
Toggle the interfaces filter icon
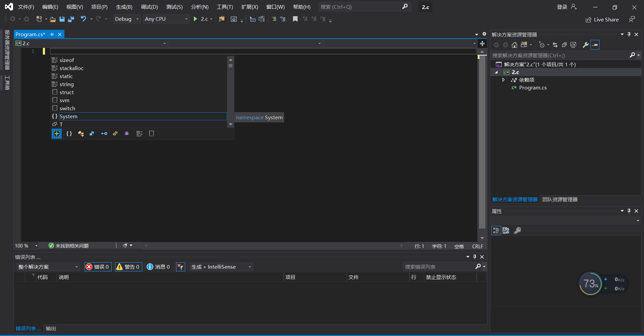[x=104, y=134]
